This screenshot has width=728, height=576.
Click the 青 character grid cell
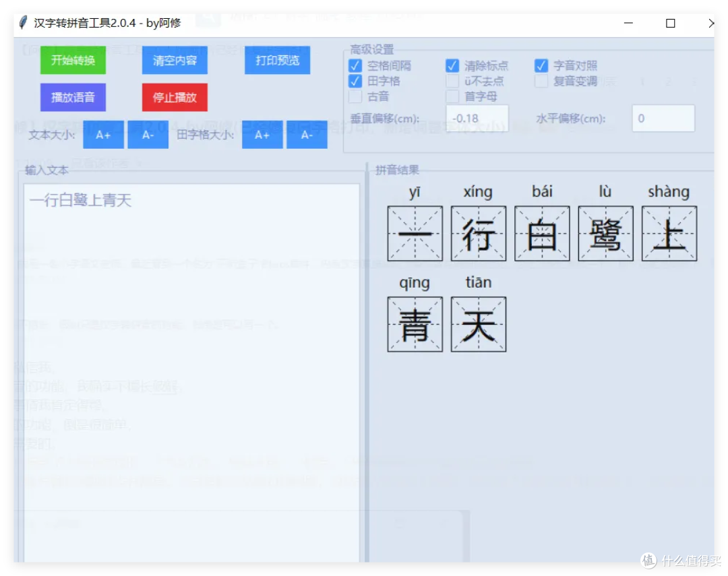point(415,325)
